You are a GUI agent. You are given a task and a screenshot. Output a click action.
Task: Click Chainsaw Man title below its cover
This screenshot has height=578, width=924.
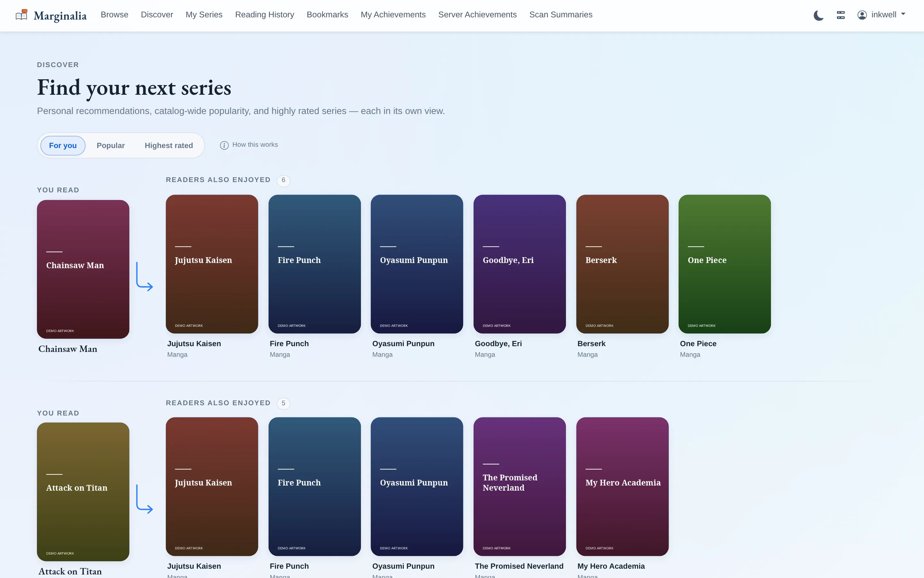[x=68, y=349]
